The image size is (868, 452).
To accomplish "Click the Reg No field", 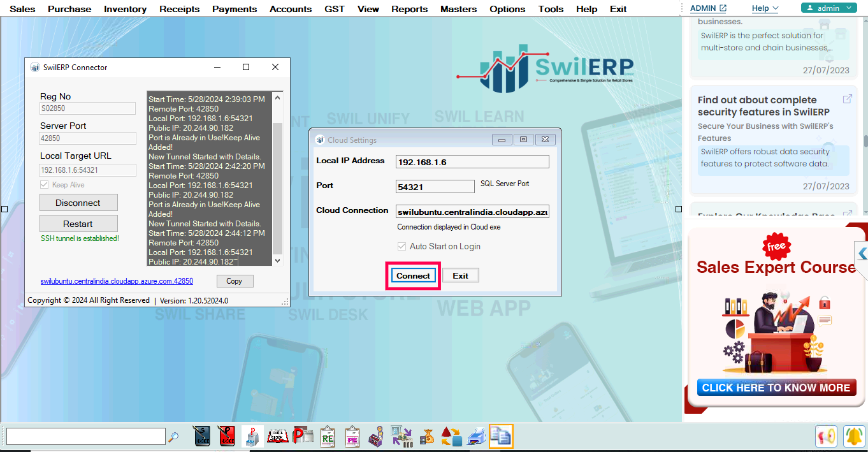I will (88, 109).
